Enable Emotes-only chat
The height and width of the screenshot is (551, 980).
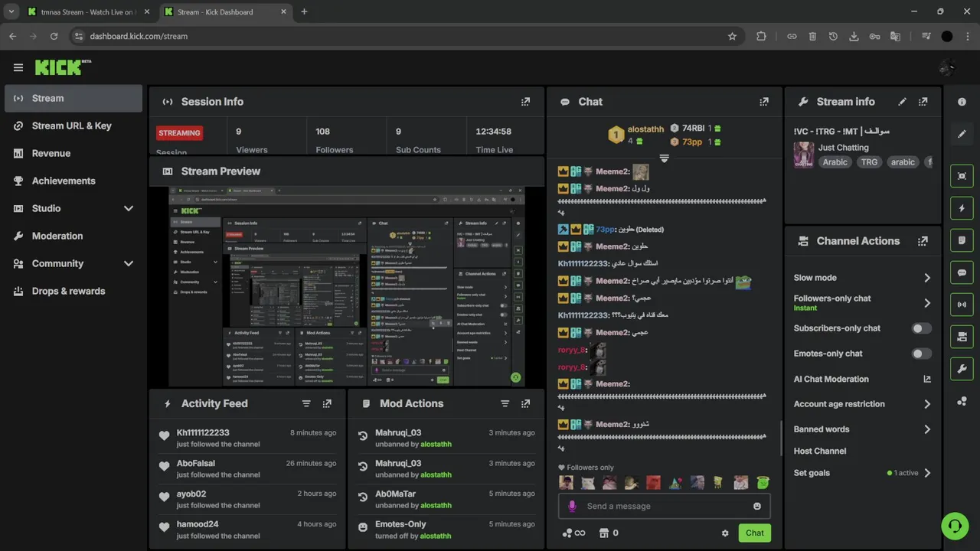[922, 354]
